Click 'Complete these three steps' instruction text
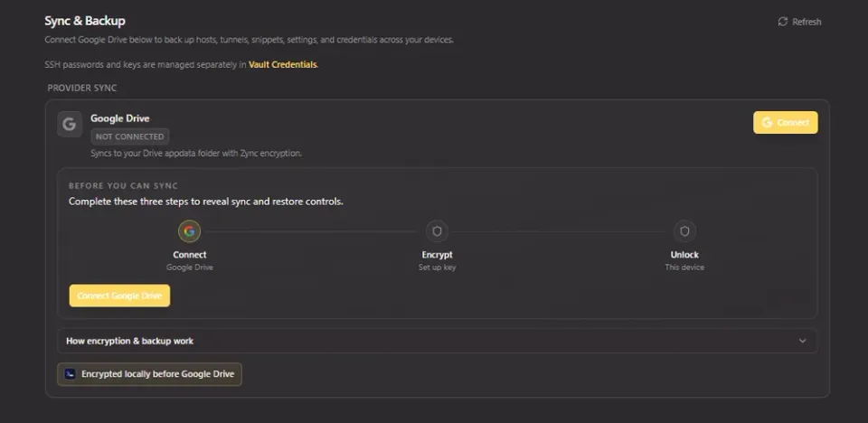The image size is (868, 423). click(206, 202)
